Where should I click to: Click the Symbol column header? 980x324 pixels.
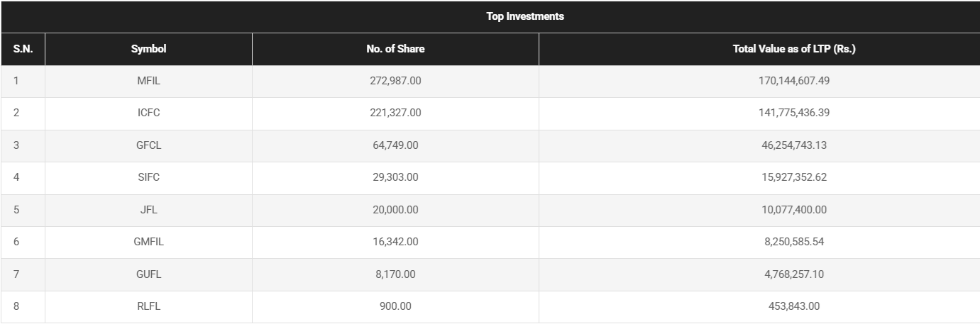(x=148, y=49)
